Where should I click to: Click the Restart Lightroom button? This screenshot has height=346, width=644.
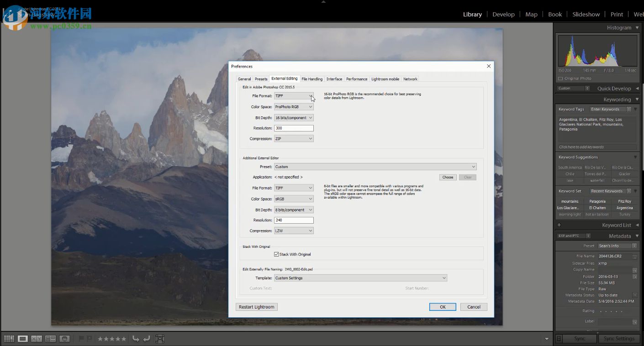tap(256, 307)
